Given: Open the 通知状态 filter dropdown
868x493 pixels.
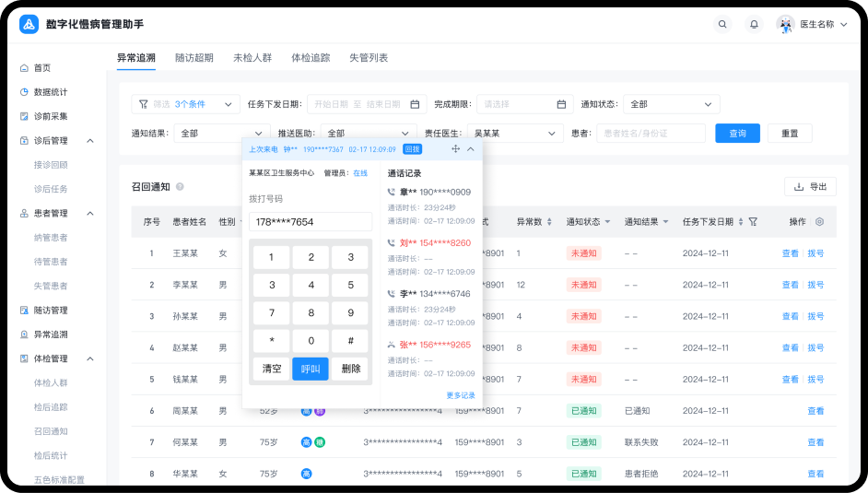Looking at the screenshot, I should (x=671, y=104).
